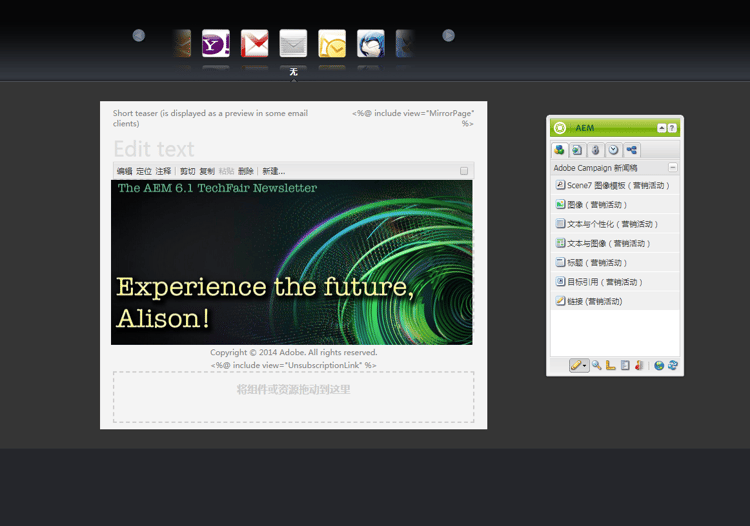Open the AEM sidekick help button
750x526 pixels.
tap(672, 128)
